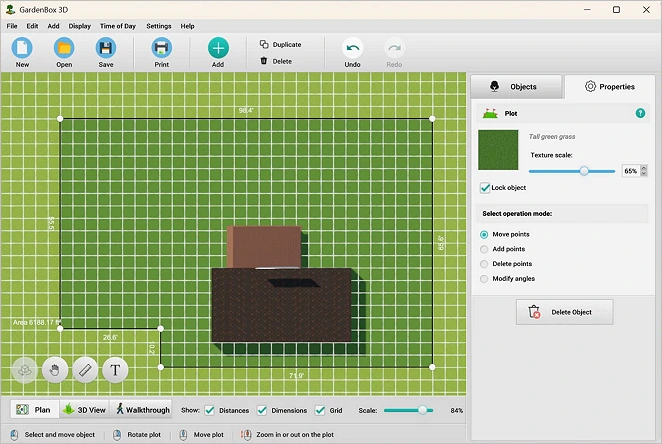Duplicate the selected object
662x444 pixels.
pyautogui.click(x=281, y=44)
